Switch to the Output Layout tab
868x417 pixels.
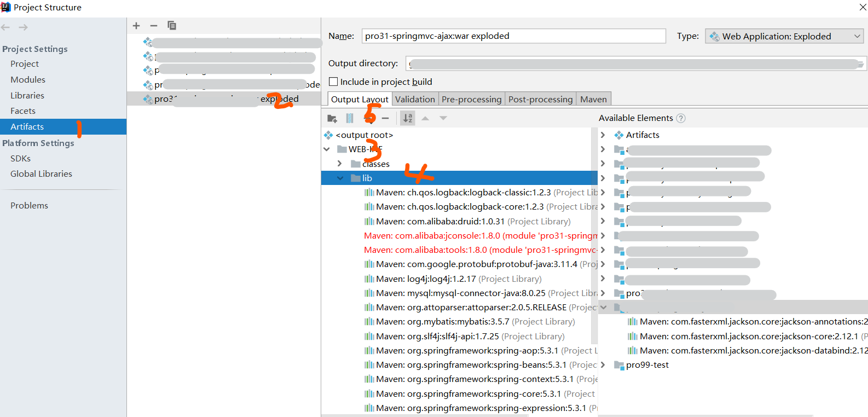pyautogui.click(x=360, y=99)
